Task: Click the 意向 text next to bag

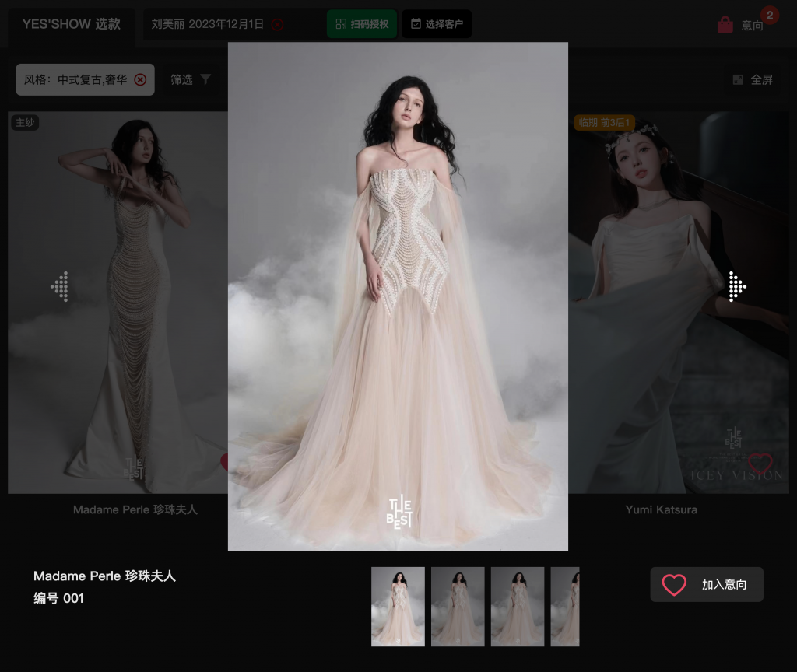Action: click(752, 26)
